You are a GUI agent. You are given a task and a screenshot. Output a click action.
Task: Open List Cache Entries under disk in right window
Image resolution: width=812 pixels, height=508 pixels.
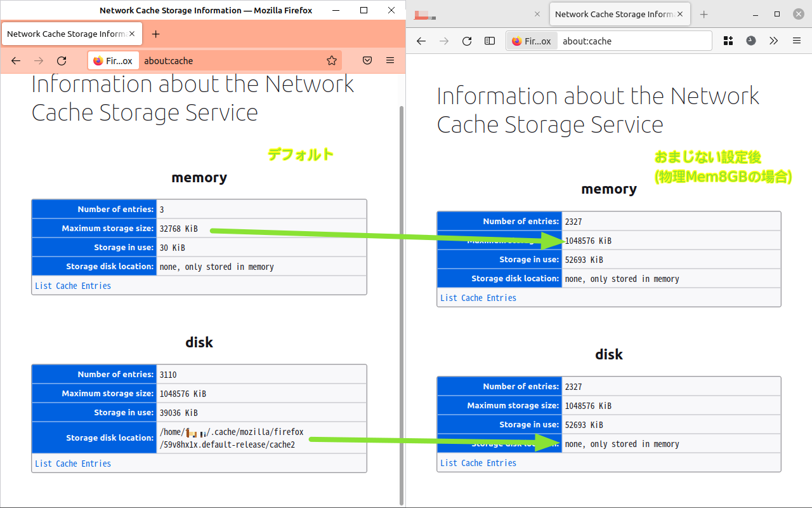point(478,463)
